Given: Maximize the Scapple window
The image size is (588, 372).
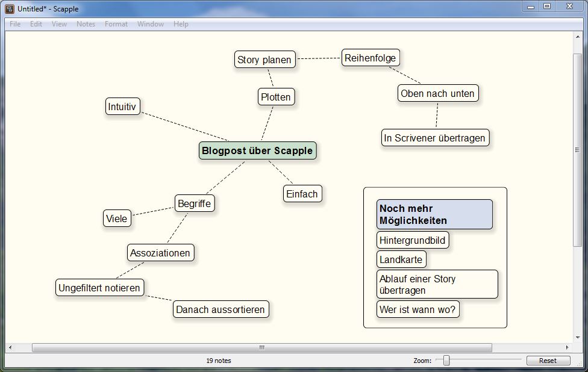Looking at the screenshot, I should point(547,6).
